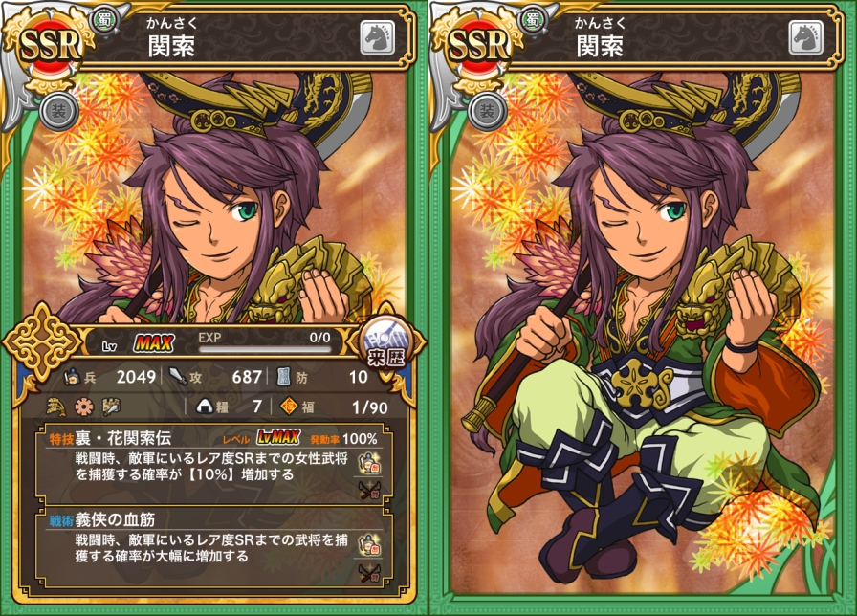This screenshot has height=616, width=857.
Task: Open the 特技 裏・花関索伝 skill panel
Action: [x=214, y=465]
